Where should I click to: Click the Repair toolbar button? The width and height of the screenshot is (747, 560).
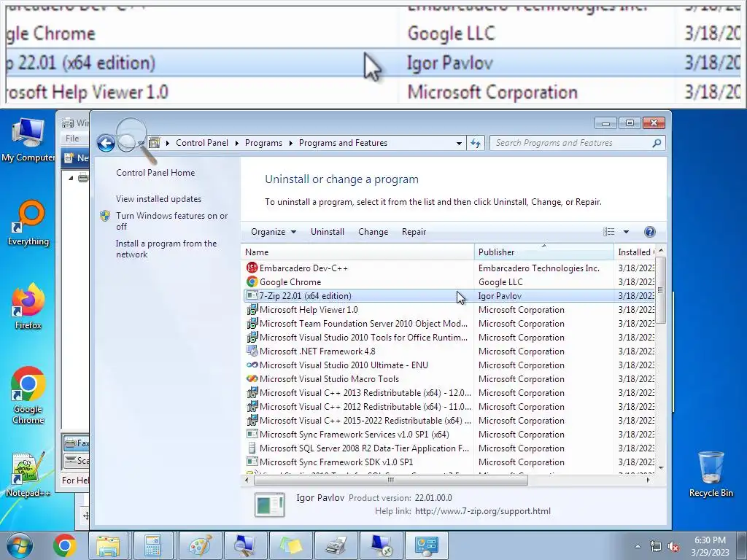[414, 232]
